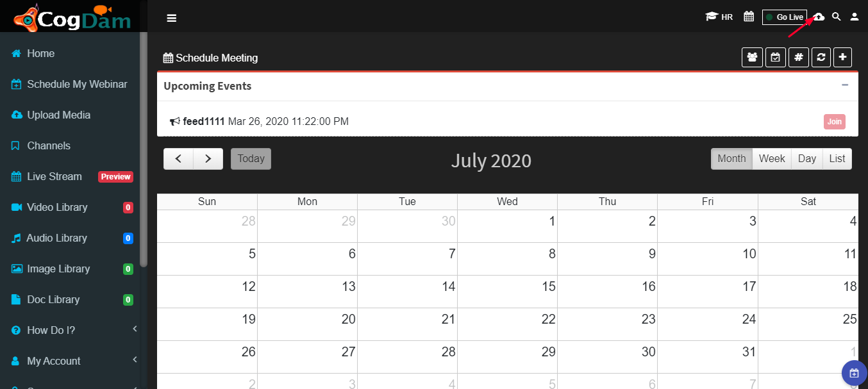Click the floating blue calendar button
868x389 pixels.
(x=854, y=372)
